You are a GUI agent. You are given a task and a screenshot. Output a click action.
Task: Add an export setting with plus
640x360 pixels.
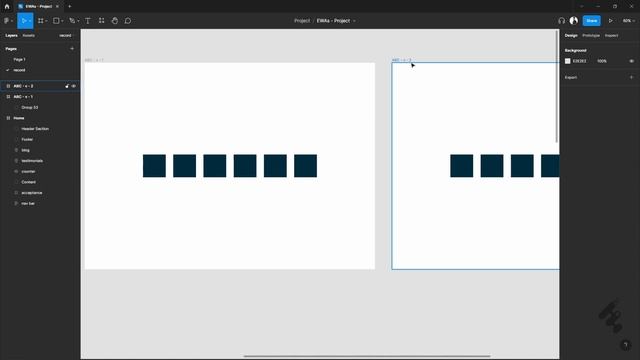click(631, 77)
